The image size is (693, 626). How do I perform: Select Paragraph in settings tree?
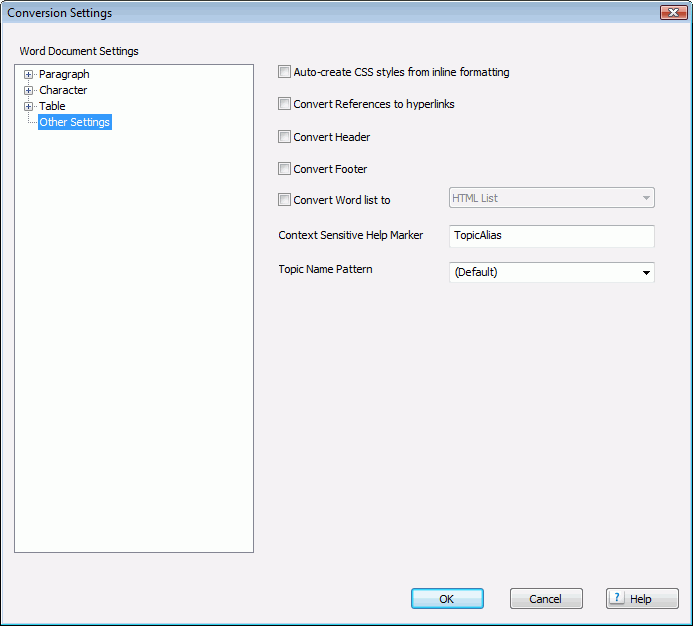click(64, 74)
